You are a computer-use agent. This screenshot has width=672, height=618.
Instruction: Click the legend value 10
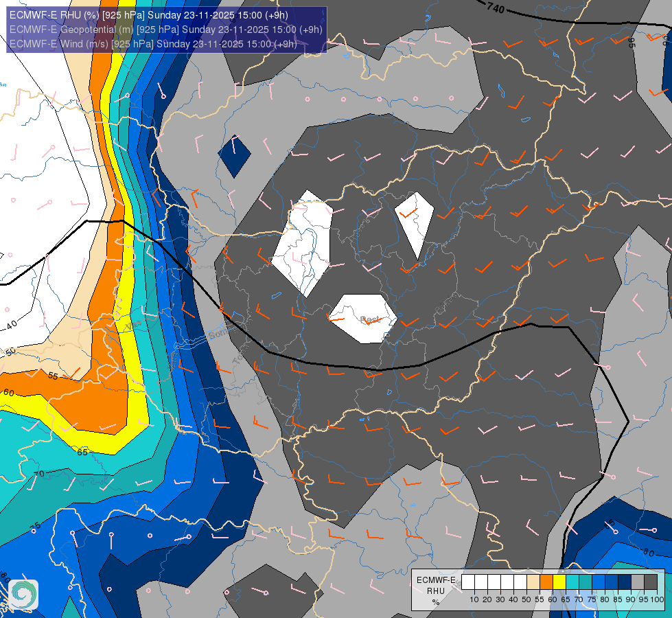tap(474, 599)
